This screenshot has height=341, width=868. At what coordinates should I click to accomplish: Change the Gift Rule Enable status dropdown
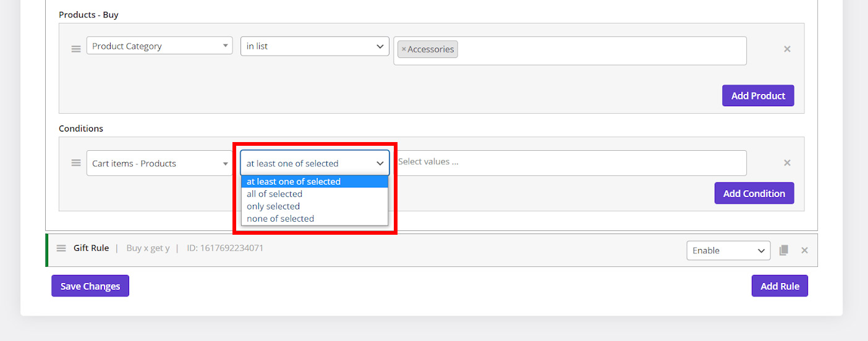[x=728, y=250]
